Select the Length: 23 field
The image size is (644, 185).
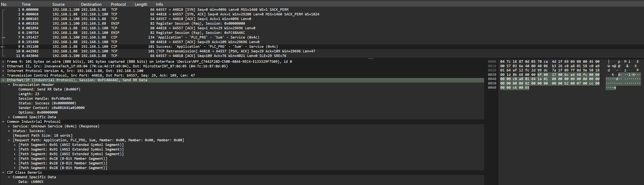tap(28, 94)
